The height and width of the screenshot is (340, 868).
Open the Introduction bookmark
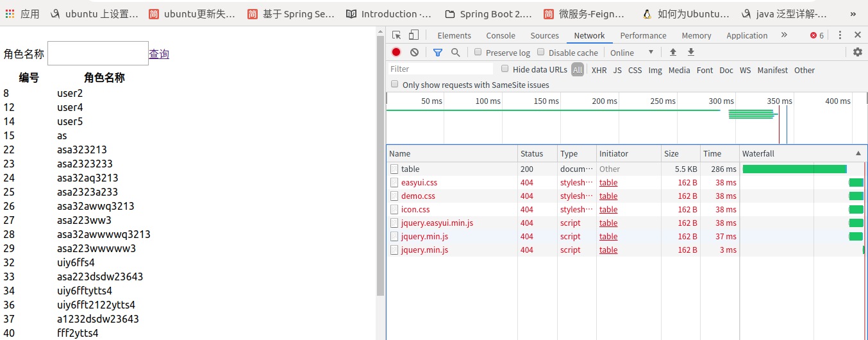click(x=389, y=13)
